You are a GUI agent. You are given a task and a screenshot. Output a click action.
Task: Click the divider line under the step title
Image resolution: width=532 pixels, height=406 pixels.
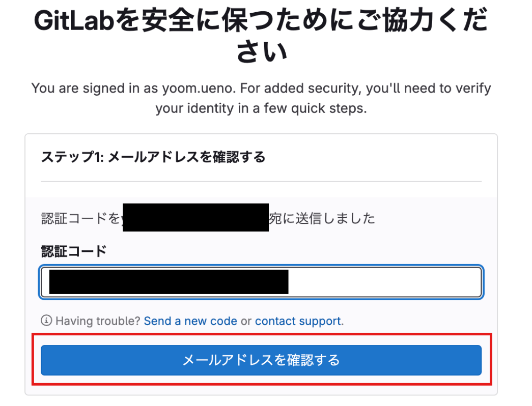point(261,181)
